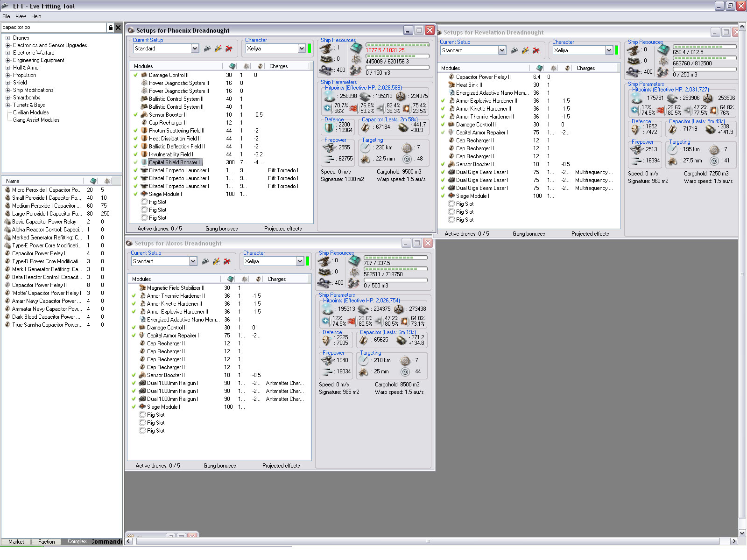Switch to the Faction tab
This screenshot has width=747, height=560.
(x=46, y=542)
